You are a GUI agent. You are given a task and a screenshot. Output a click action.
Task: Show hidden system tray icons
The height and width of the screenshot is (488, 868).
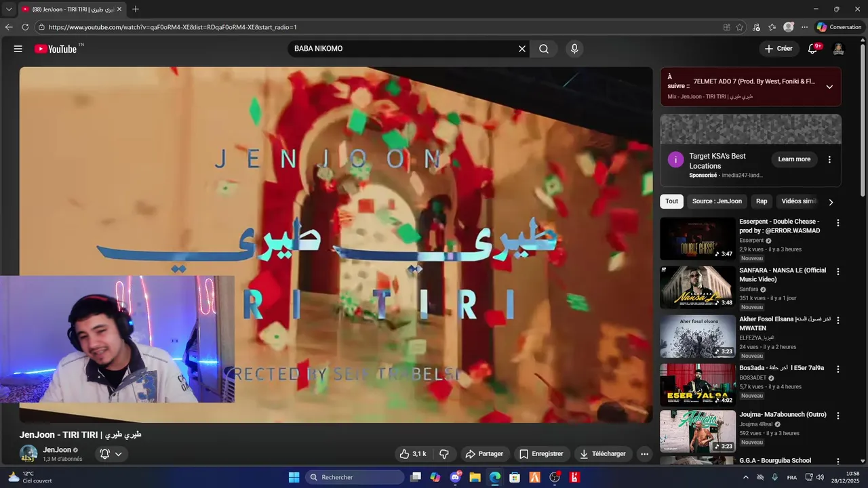click(746, 477)
